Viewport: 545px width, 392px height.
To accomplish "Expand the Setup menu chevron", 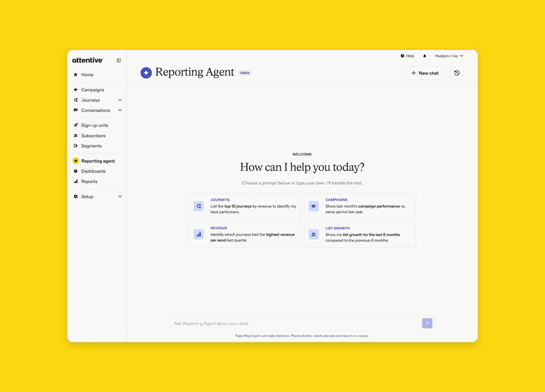I will tap(120, 197).
